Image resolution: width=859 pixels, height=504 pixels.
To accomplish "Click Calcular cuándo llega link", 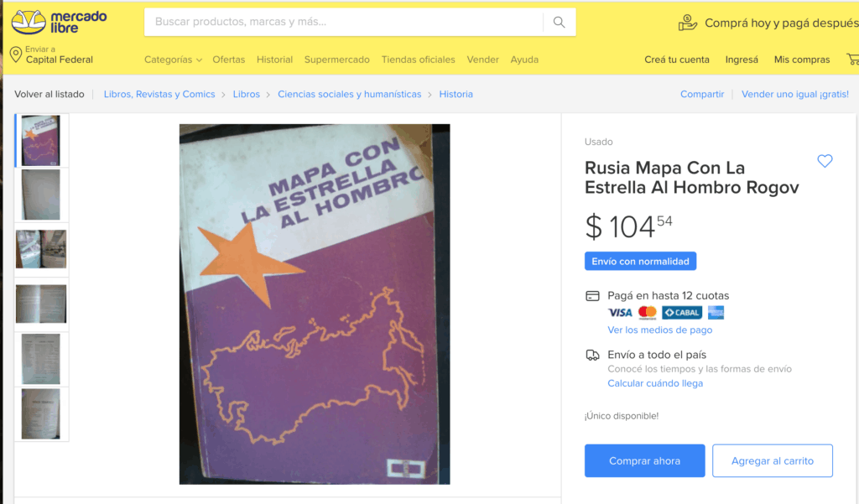I will tap(654, 383).
